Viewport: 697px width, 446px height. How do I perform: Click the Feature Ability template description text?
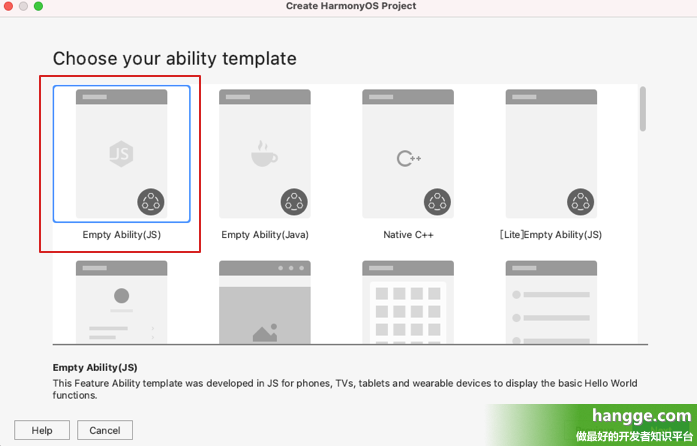pyautogui.click(x=345, y=389)
